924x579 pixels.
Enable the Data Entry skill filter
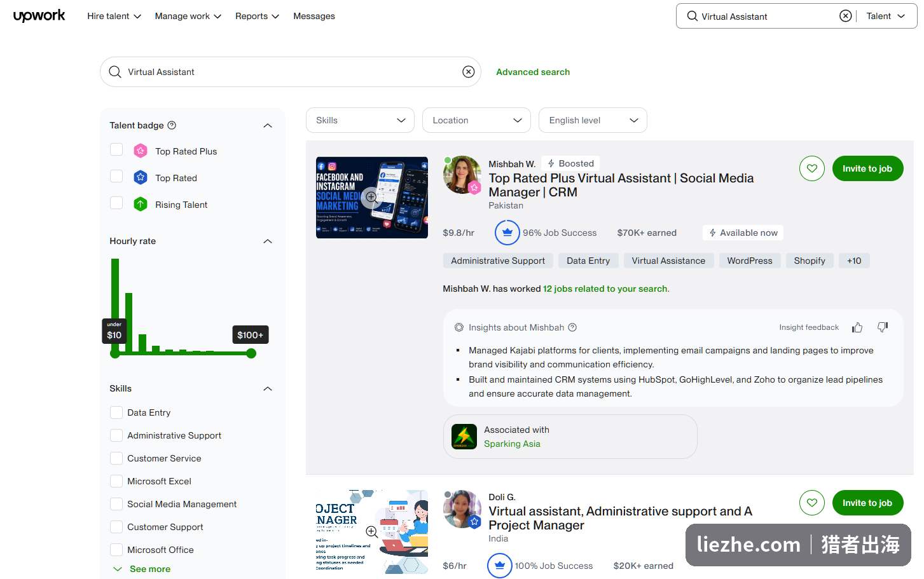tap(116, 412)
